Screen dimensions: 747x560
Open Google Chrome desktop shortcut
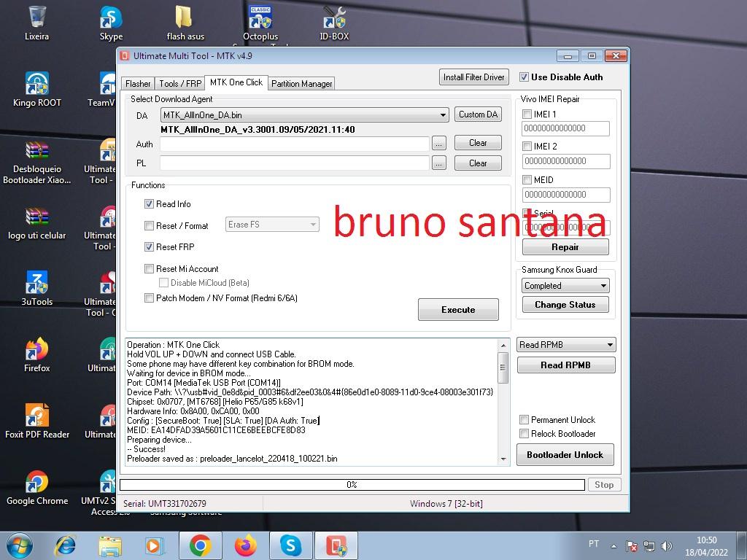pyautogui.click(x=36, y=487)
